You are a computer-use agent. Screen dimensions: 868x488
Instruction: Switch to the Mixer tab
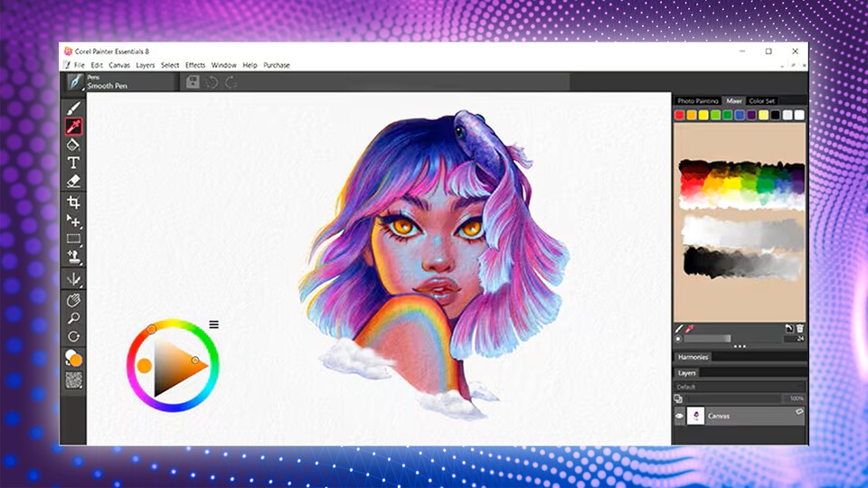[x=734, y=100]
